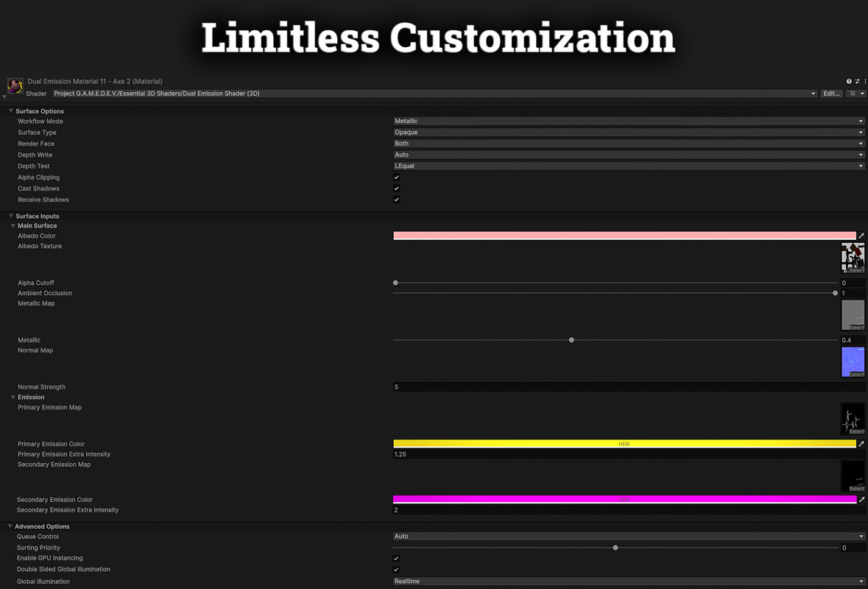This screenshot has height=589, width=868.
Task: Collapse the material header foldout arrow
Action: 4,97
